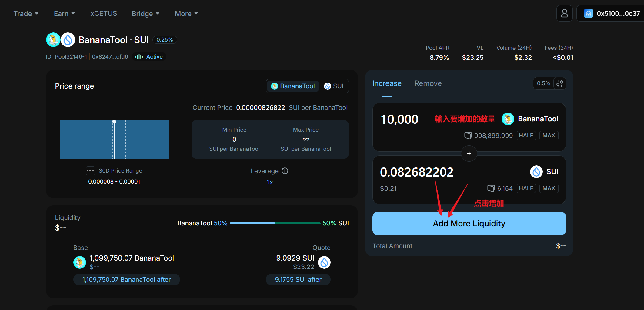
Task: Expand the Earn dropdown menu
Action: pyautogui.click(x=64, y=14)
